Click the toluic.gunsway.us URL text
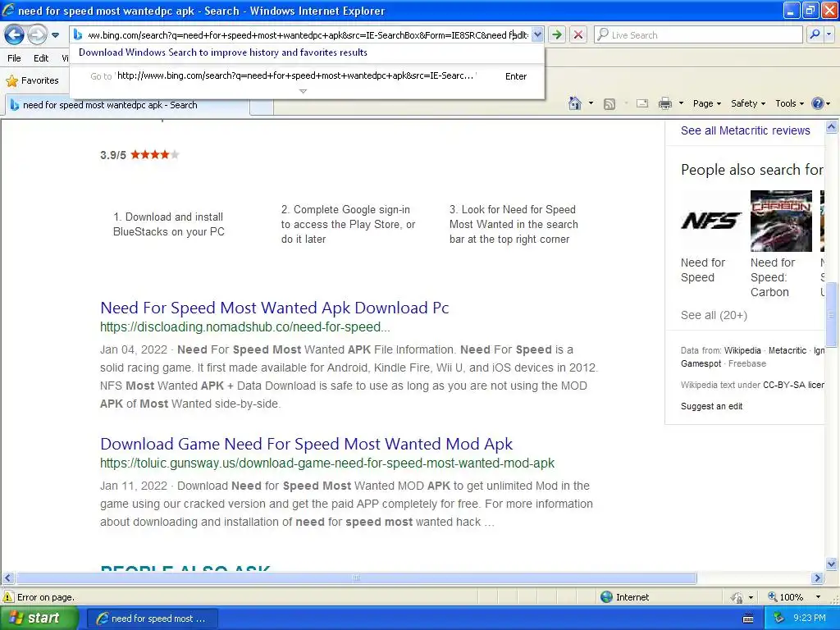 [327, 463]
